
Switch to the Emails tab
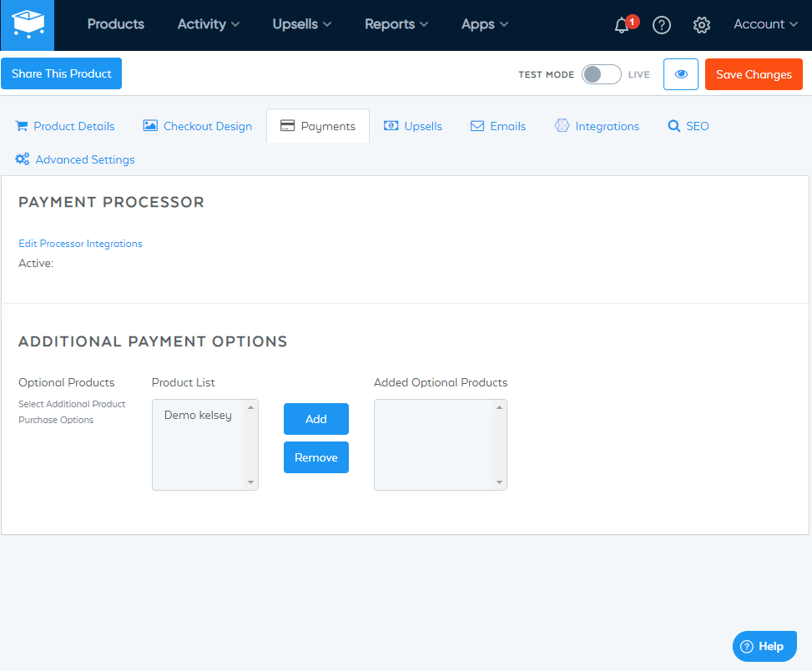(497, 126)
